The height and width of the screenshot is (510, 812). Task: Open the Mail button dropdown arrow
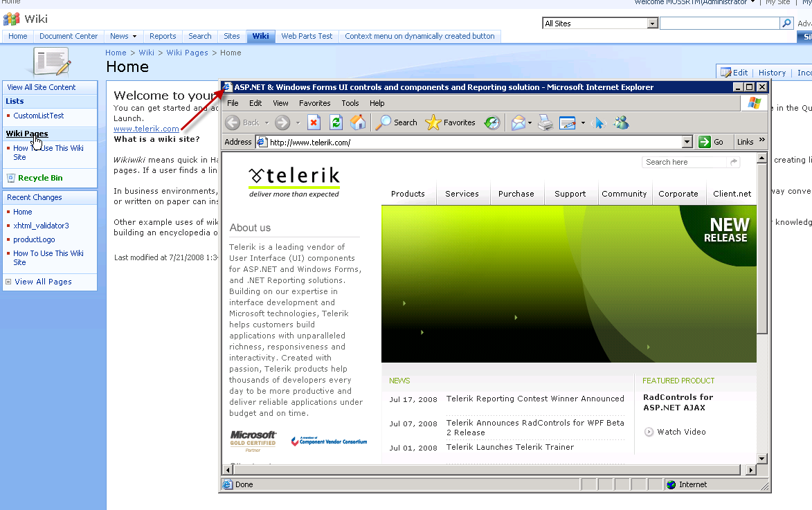[530, 123]
